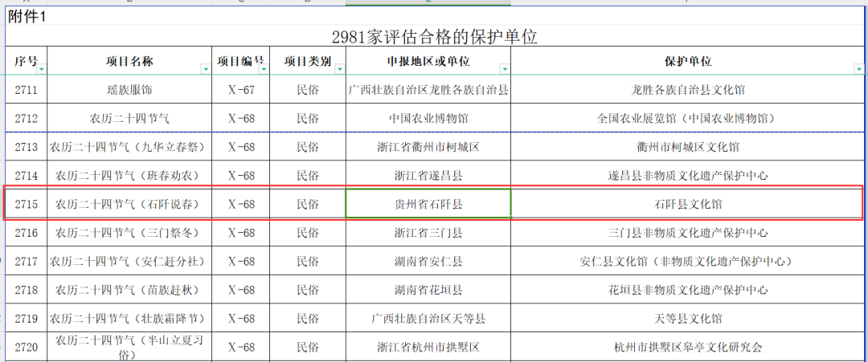Select the selected cell 贵州省石阡县
The image size is (868, 362).
click(x=428, y=204)
